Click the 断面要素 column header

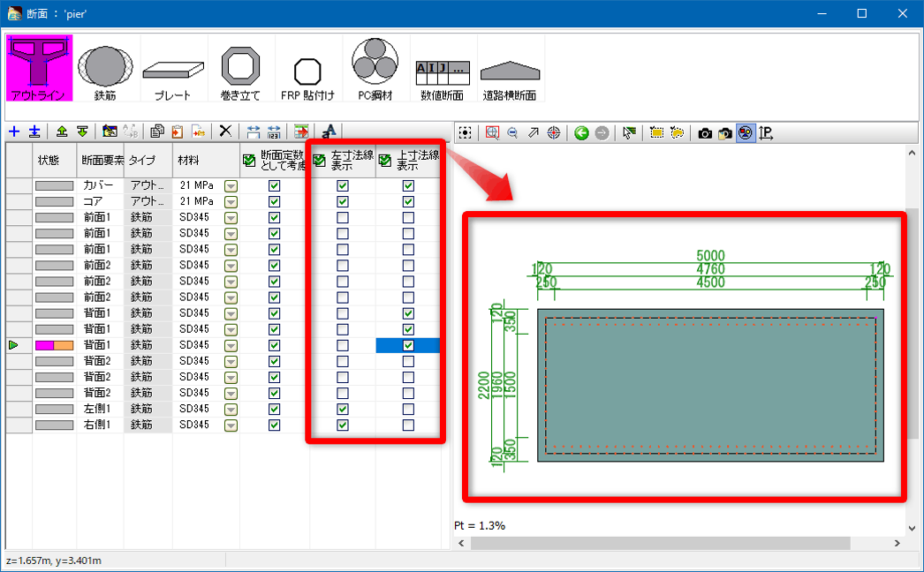tap(100, 161)
